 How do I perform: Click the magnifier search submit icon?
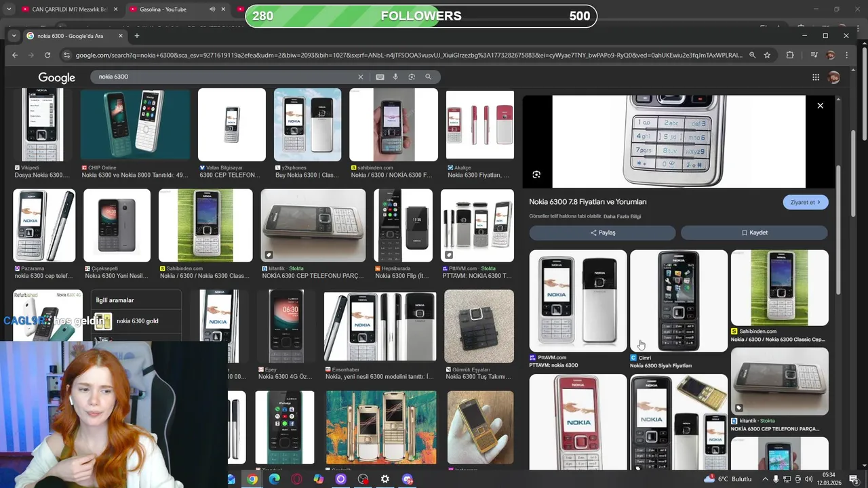[x=428, y=77]
